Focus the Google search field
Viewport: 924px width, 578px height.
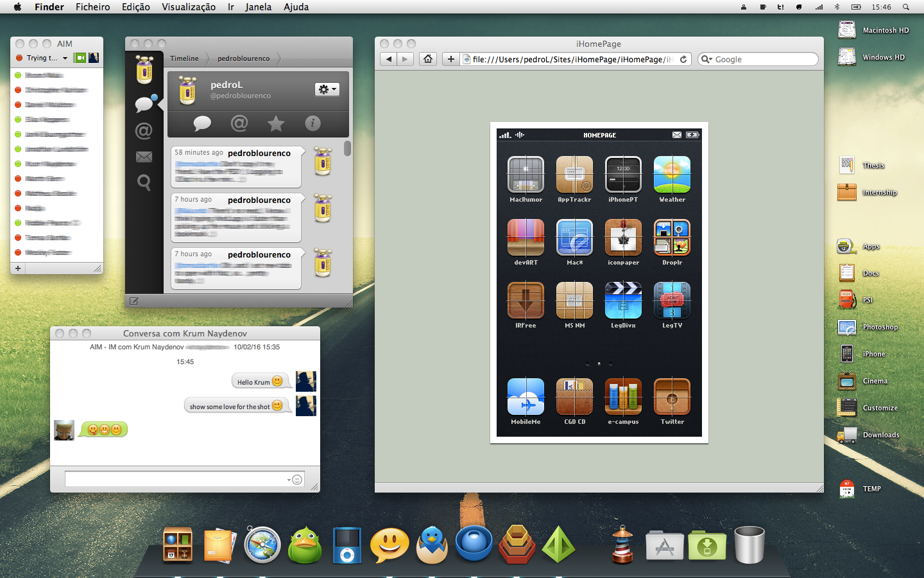point(758,59)
